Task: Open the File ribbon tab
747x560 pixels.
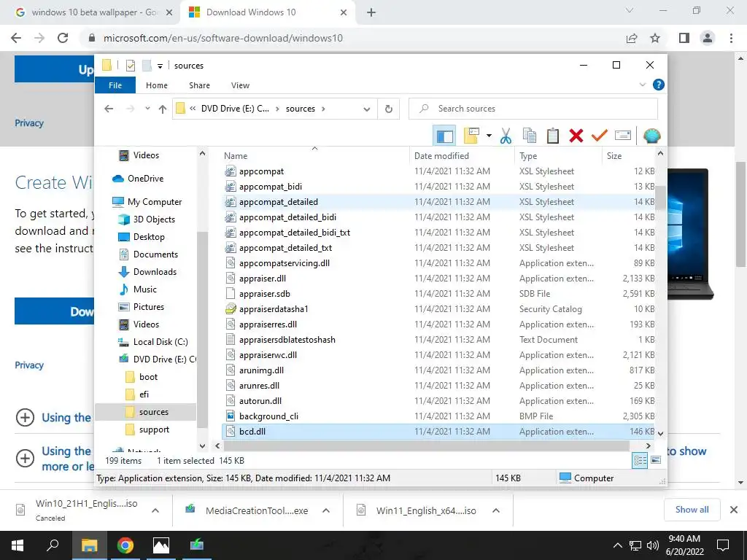Action: pos(115,85)
